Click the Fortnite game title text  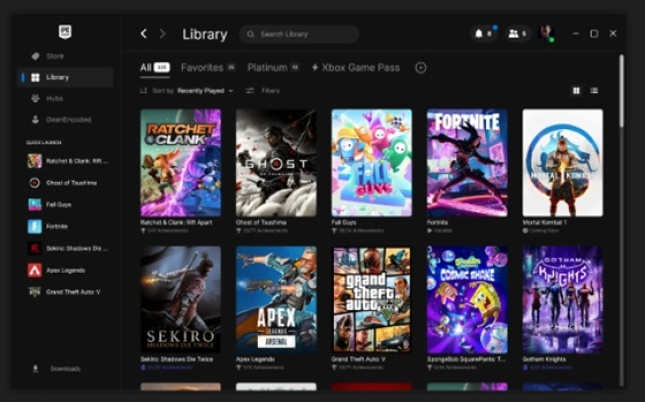tap(437, 222)
